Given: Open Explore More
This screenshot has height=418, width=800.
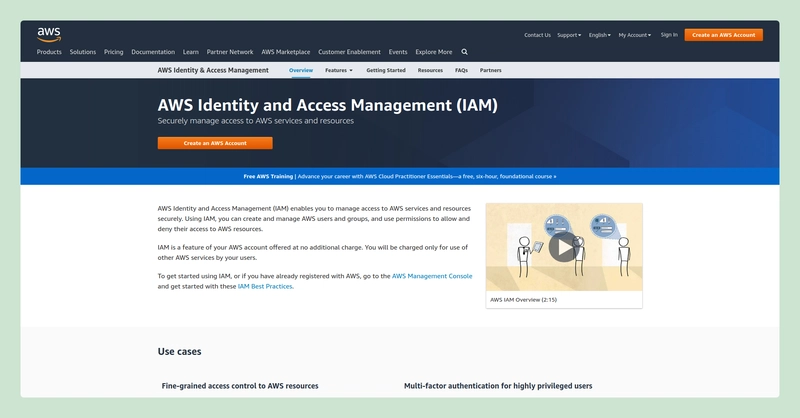Looking at the screenshot, I should (x=434, y=52).
